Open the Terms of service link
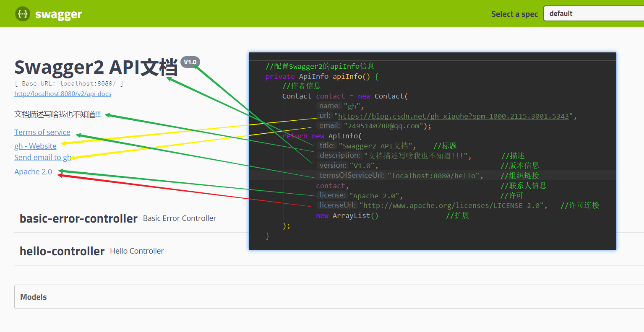The width and height of the screenshot is (644, 332). tap(42, 132)
